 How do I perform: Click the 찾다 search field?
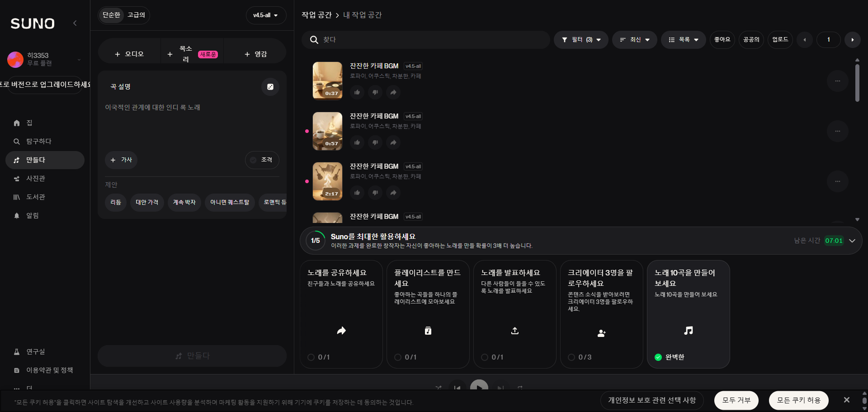(x=425, y=40)
